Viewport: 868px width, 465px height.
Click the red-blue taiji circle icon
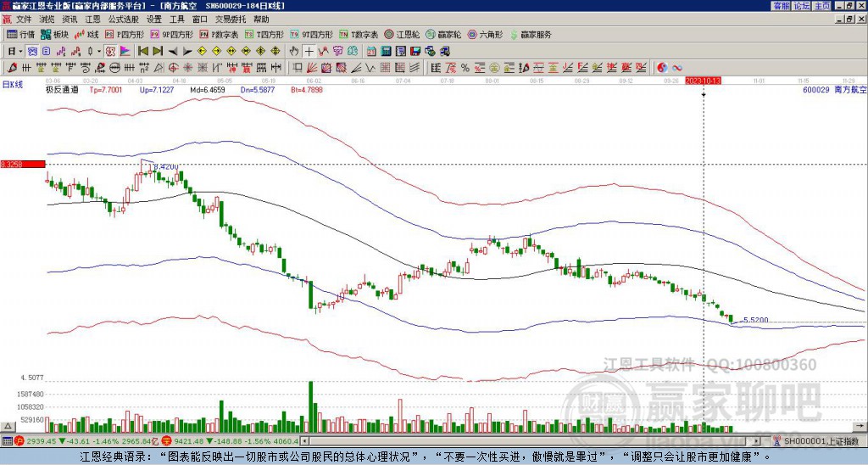662,68
